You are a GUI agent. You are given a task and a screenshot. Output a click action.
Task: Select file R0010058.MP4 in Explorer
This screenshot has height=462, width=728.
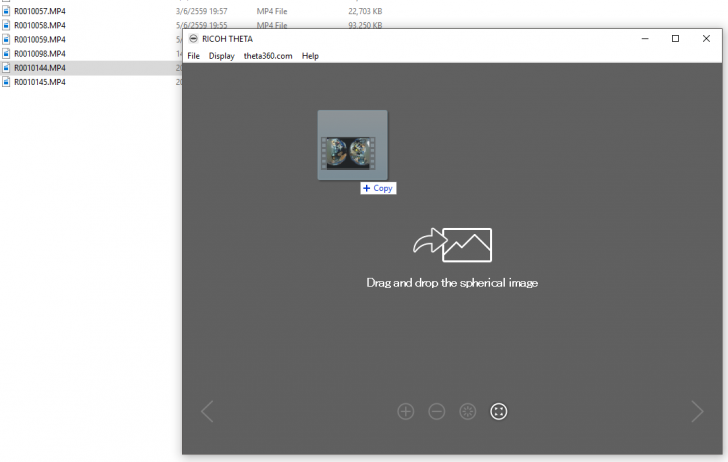tap(40, 25)
